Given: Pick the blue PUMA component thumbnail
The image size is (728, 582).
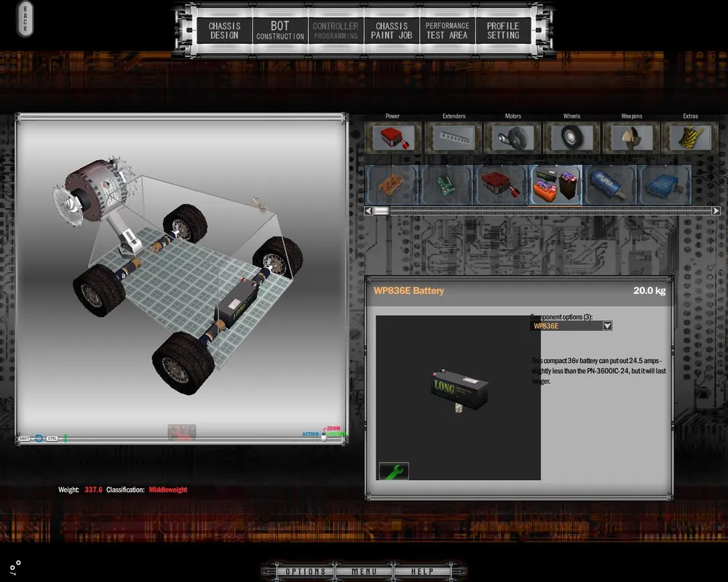Looking at the screenshot, I should (610, 185).
